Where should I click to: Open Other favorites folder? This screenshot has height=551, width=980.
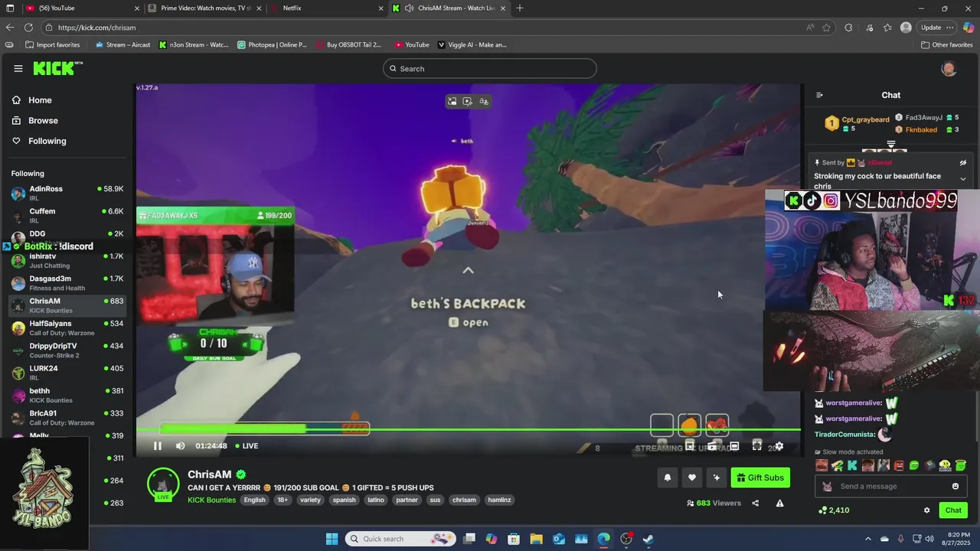coord(947,44)
